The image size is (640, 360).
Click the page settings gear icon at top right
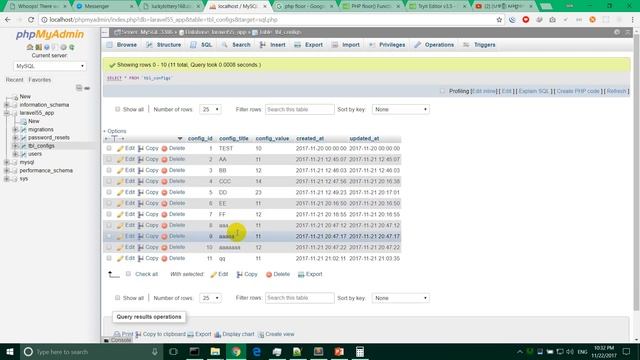tap(617, 32)
